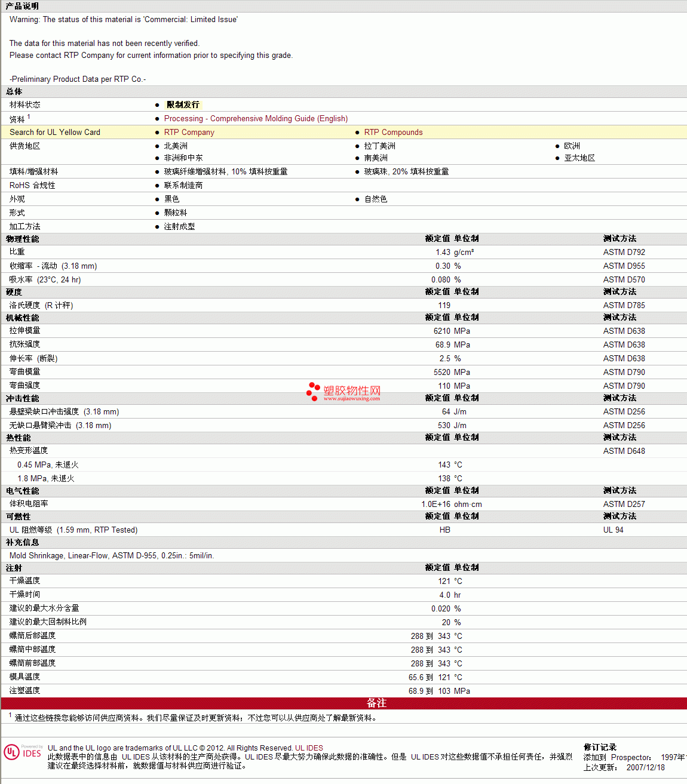Click the '产品说明' section header
This screenshot has height=784, width=687.
tap(22, 6)
